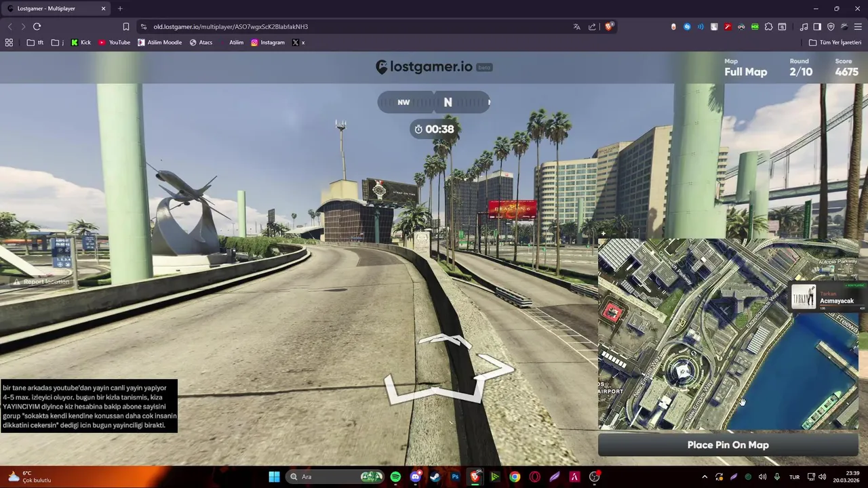Open the j bookmark folder
The width and height of the screenshot is (868, 488).
[x=58, y=42]
